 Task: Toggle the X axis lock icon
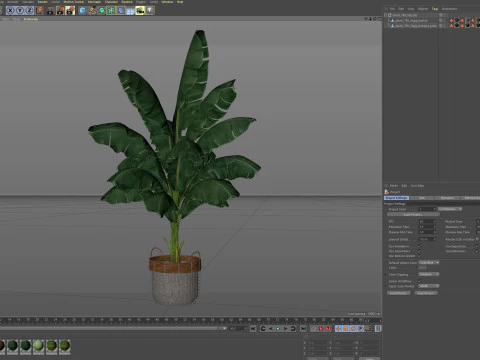tap(10, 11)
